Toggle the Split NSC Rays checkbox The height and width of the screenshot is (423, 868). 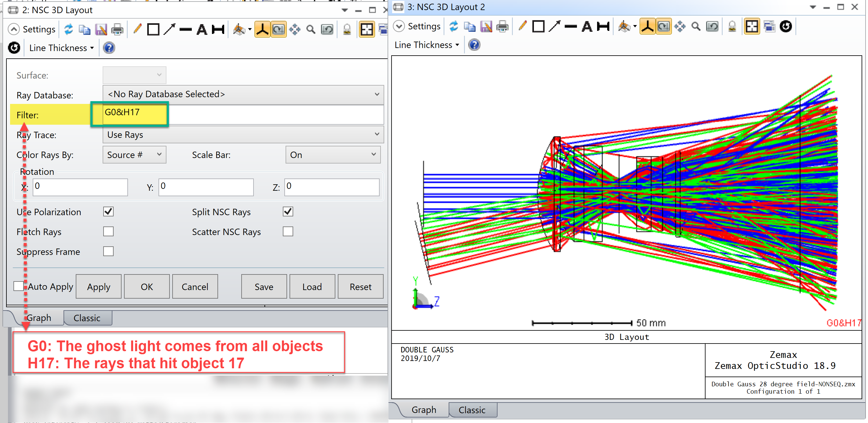coord(288,212)
